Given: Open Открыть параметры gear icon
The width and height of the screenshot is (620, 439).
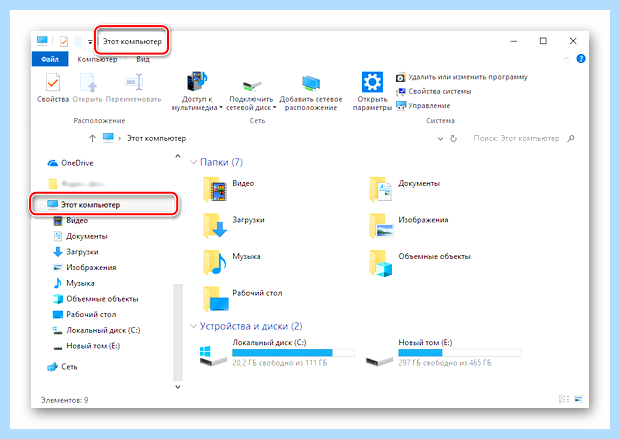Looking at the screenshot, I should (x=372, y=82).
